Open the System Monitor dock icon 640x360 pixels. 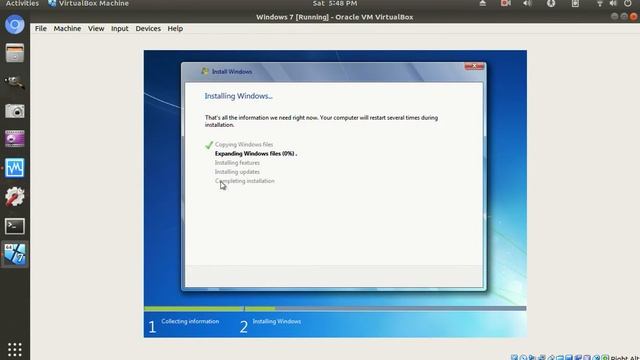(x=15, y=168)
